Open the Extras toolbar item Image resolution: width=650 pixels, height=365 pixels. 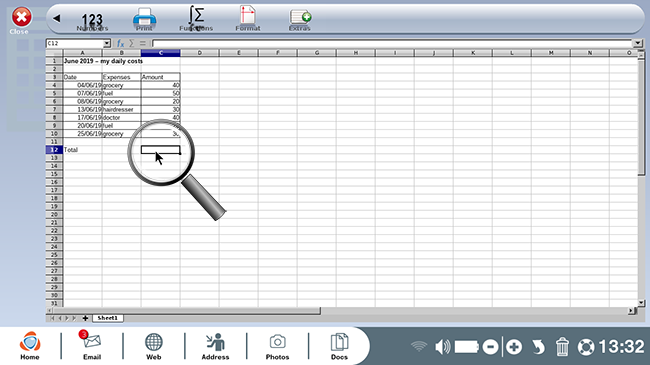coord(300,20)
